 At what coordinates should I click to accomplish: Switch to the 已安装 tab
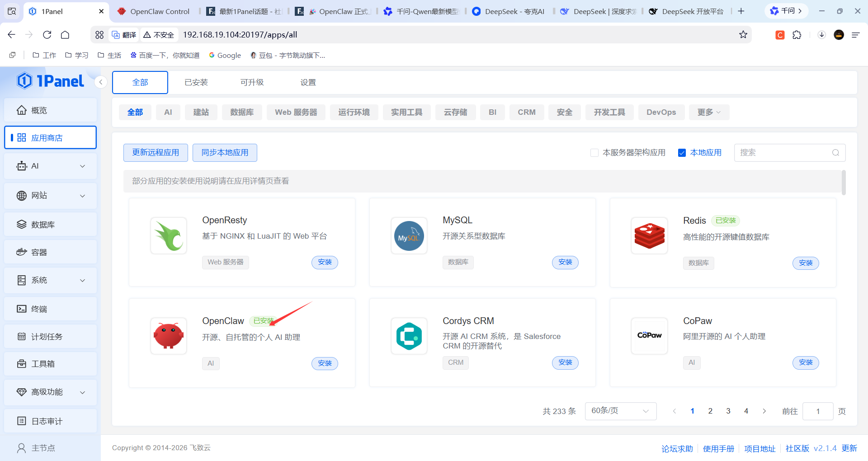pos(196,82)
